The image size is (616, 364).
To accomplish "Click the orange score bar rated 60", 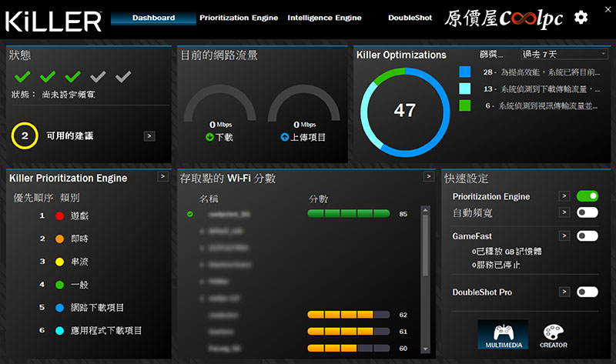I will pos(349,349).
